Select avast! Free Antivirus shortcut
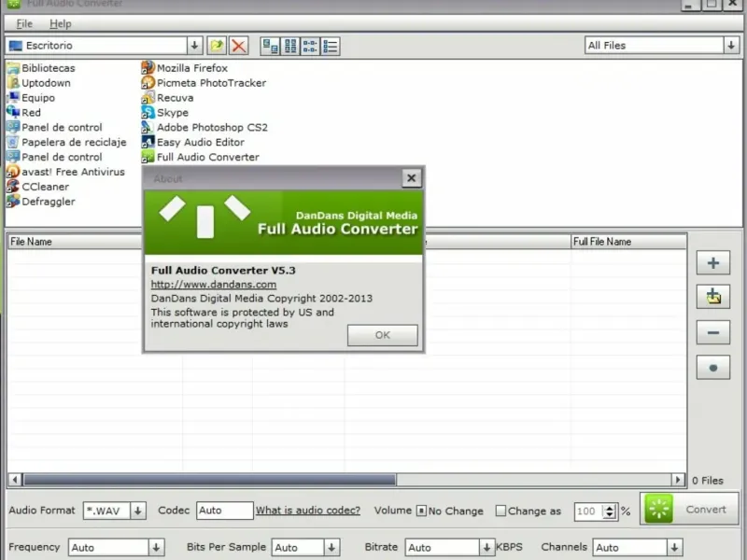The height and width of the screenshot is (560, 747). pos(65,172)
